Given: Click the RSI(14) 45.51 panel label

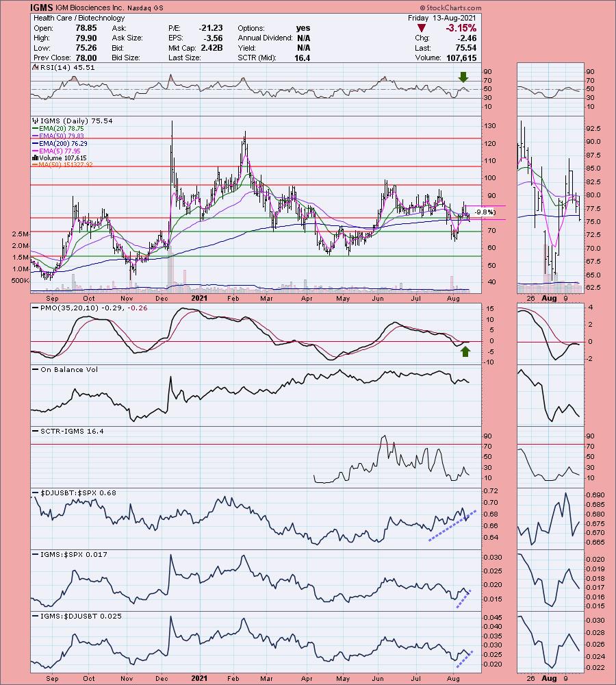Looking at the screenshot, I should (67, 67).
